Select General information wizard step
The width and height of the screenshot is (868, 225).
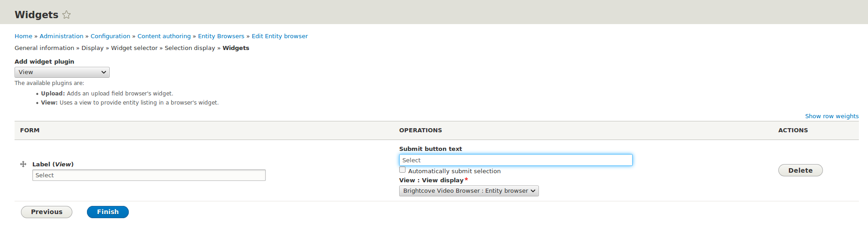(x=44, y=48)
